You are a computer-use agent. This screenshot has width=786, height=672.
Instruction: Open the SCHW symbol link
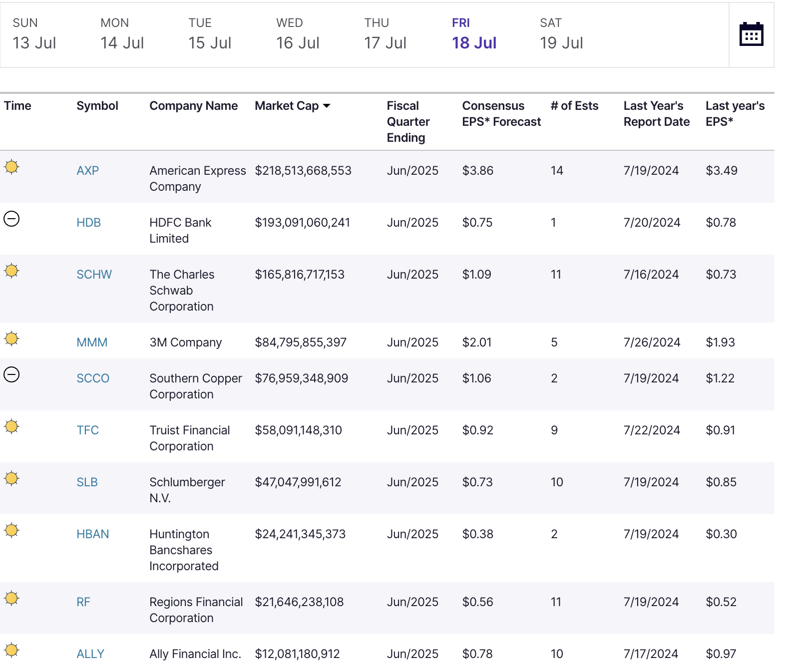[94, 275]
